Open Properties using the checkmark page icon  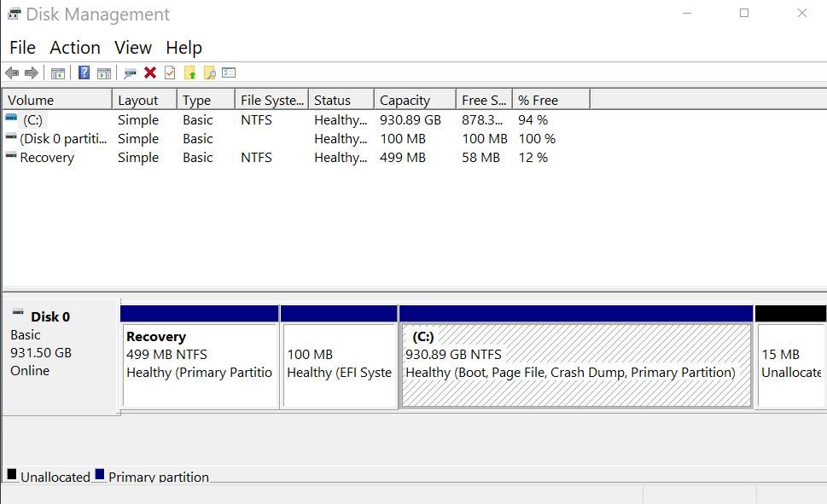[x=170, y=72]
